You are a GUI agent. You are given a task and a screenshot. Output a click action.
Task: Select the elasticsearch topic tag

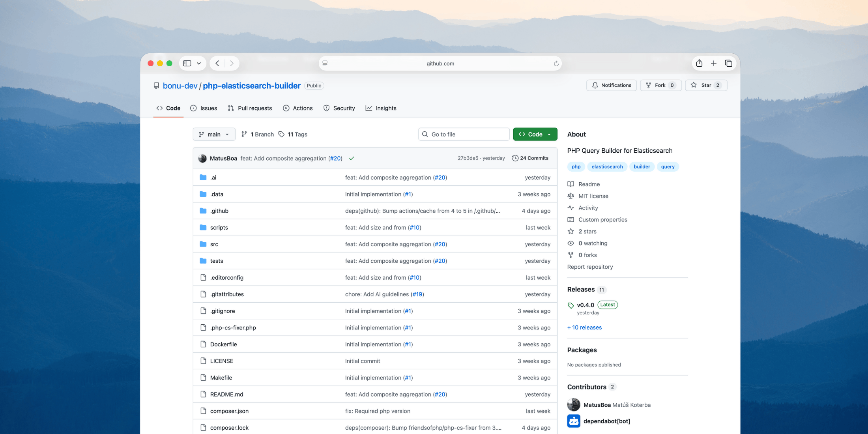(x=607, y=166)
